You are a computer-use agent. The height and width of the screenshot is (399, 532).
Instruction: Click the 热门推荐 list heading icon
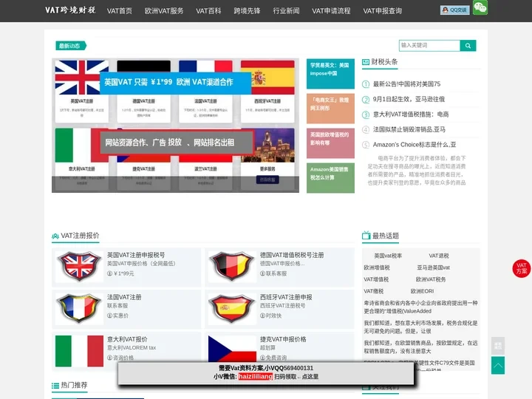tap(55, 386)
